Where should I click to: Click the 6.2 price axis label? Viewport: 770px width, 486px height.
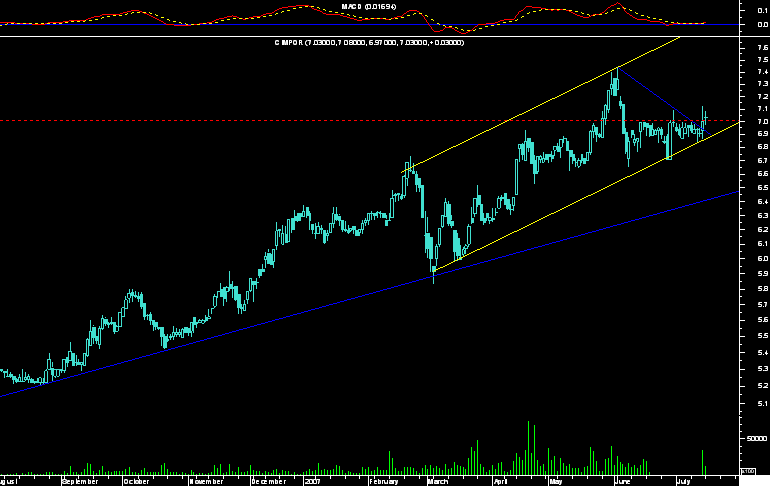[x=763, y=229]
